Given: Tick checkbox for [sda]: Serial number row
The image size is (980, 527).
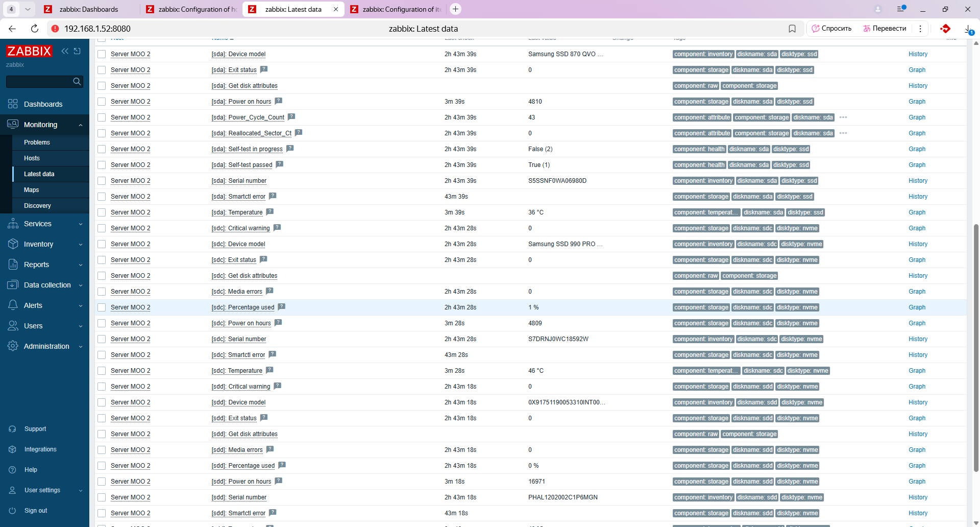Looking at the screenshot, I should [x=102, y=181].
